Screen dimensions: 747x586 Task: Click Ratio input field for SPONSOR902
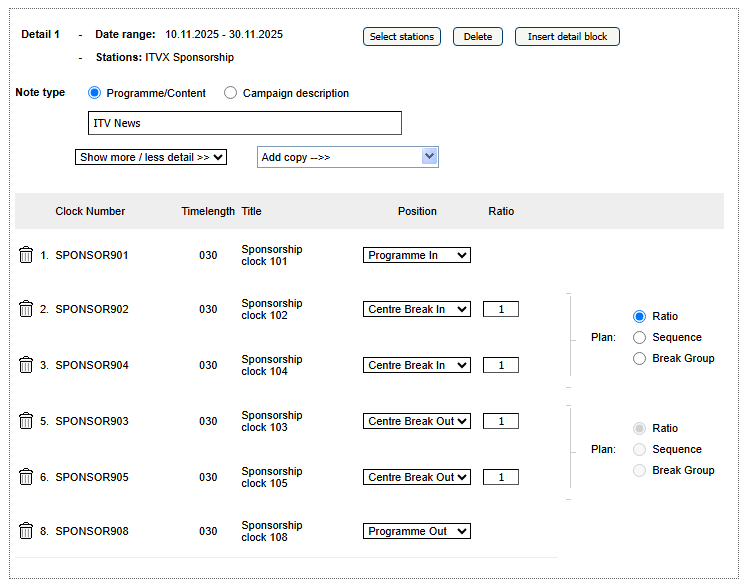click(500, 309)
